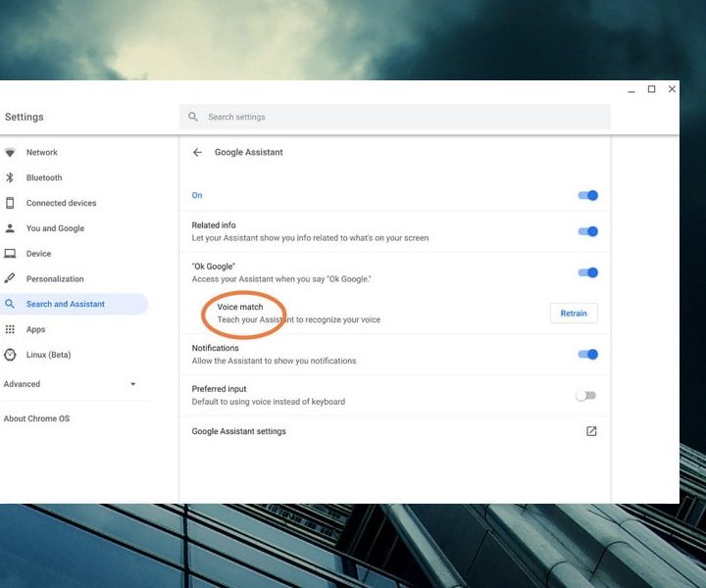The height and width of the screenshot is (588, 706).
Task: Expand the Advanced section arrow
Action: (133, 384)
